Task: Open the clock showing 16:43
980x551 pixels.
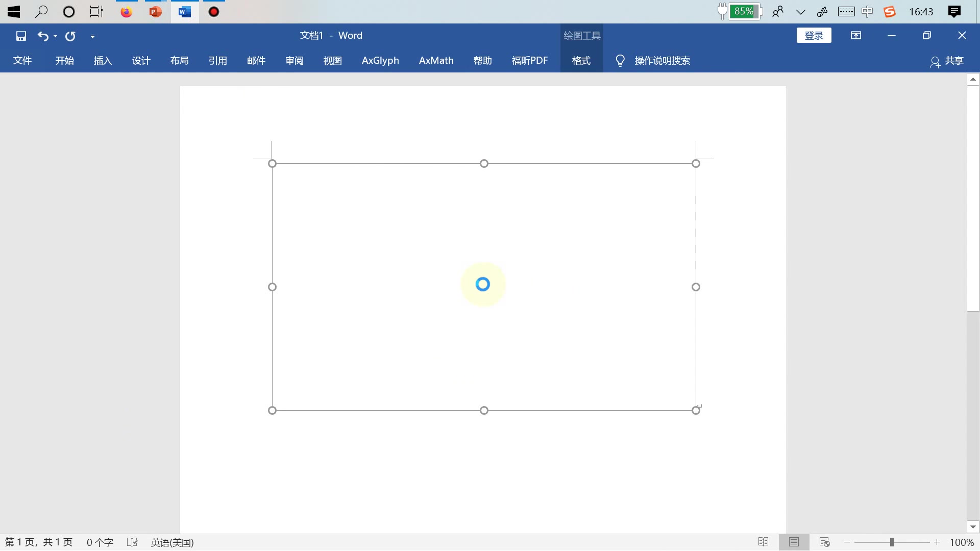Action: [921, 12]
